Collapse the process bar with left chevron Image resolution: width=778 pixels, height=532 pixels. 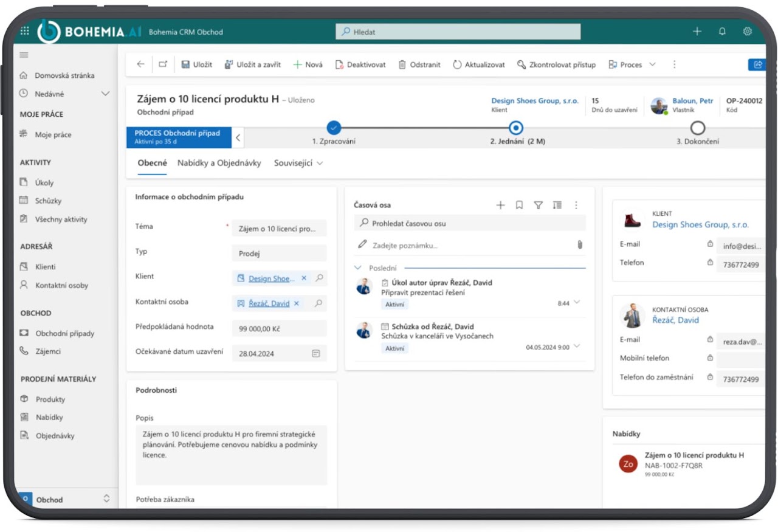click(x=238, y=137)
